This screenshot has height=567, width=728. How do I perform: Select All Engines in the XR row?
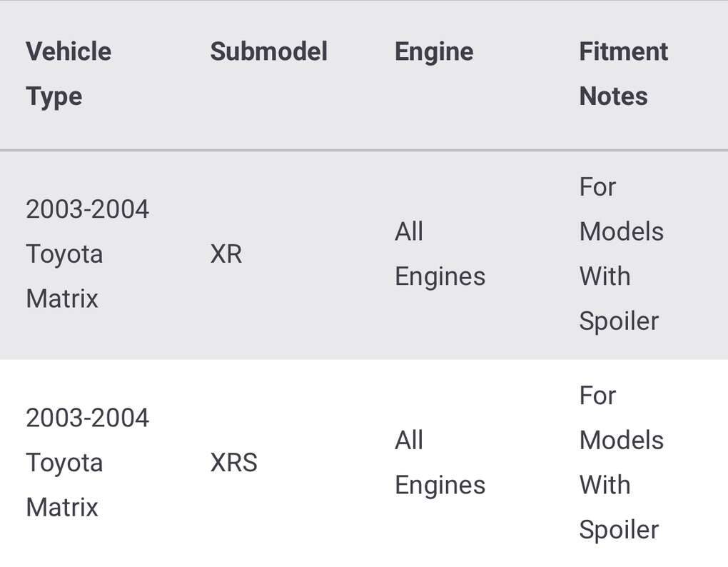click(440, 254)
